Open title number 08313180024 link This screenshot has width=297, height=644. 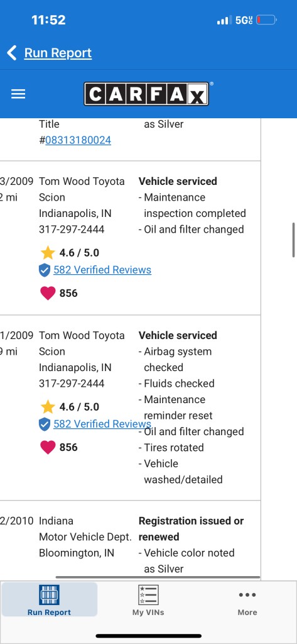78,140
